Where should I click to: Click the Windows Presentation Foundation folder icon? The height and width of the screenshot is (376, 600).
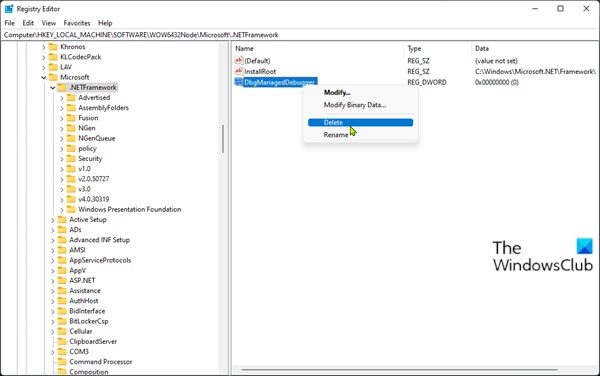tap(71, 209)
